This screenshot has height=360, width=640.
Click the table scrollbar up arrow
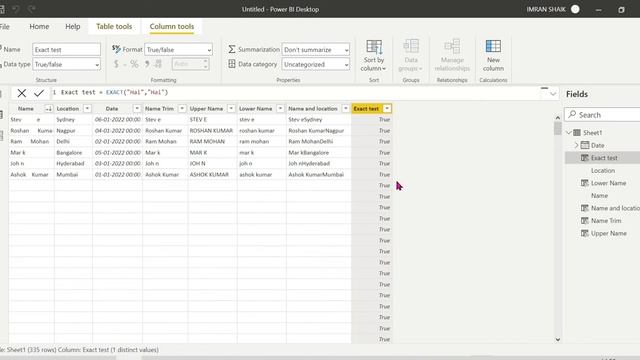click(558, 118)
